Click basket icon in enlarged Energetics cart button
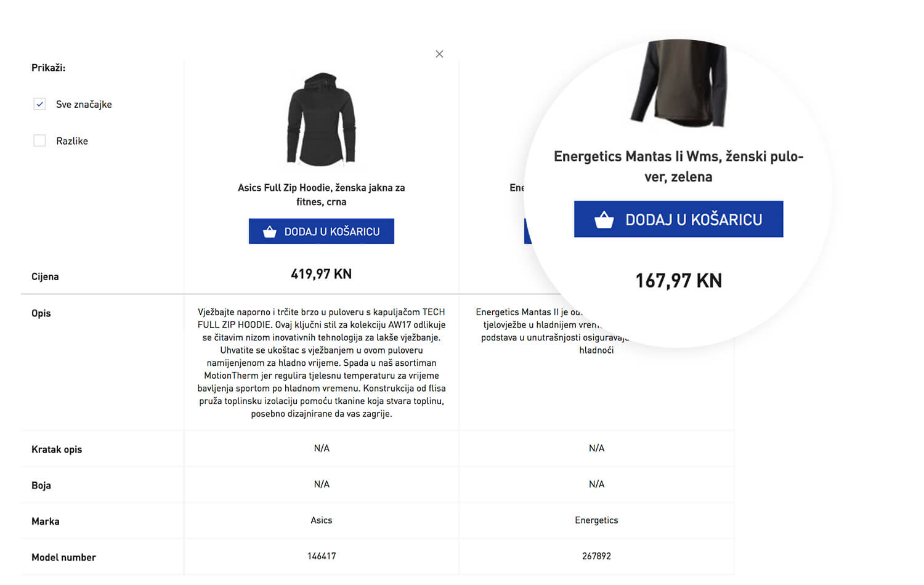 [604, 220]
